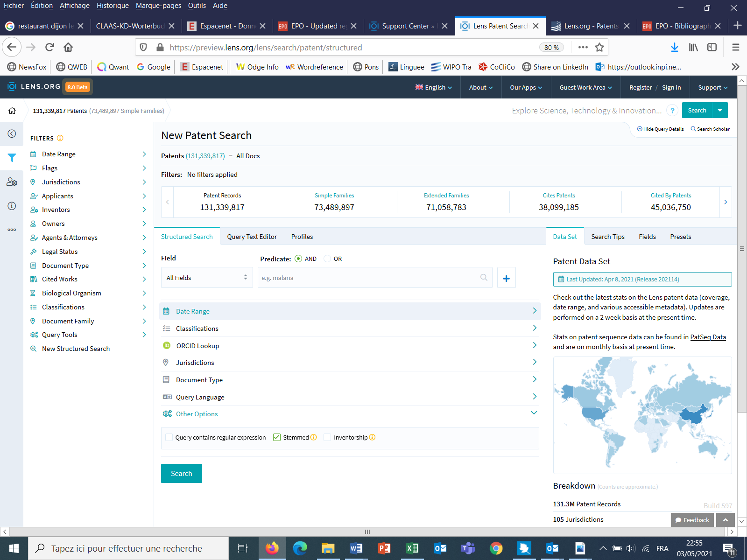Click the search term input field
Image resolution: width=747 pixels, height=560 pixels.
tap(369, 278)
